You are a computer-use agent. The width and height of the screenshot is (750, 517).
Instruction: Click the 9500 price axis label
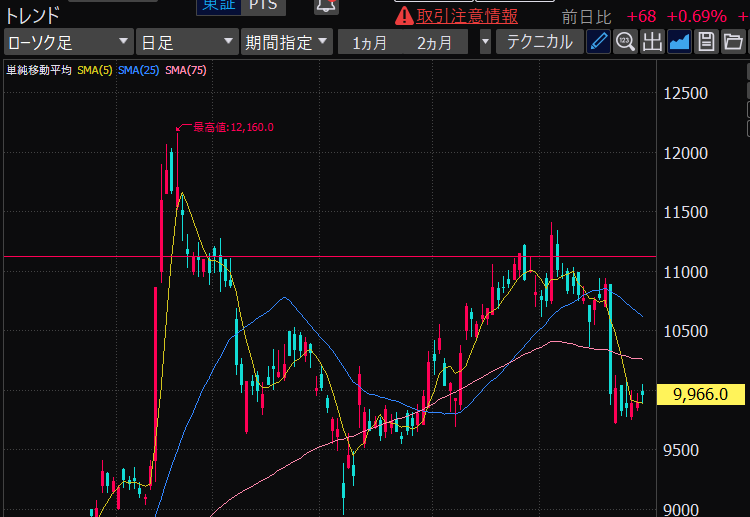(681, 450)
